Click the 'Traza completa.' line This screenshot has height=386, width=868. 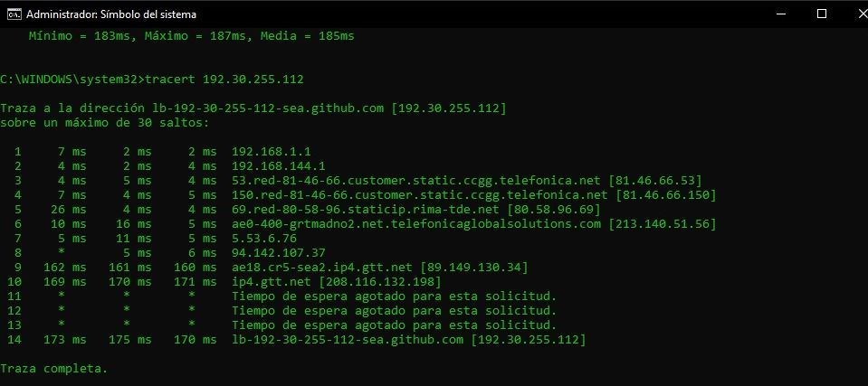tap(54, 368)
